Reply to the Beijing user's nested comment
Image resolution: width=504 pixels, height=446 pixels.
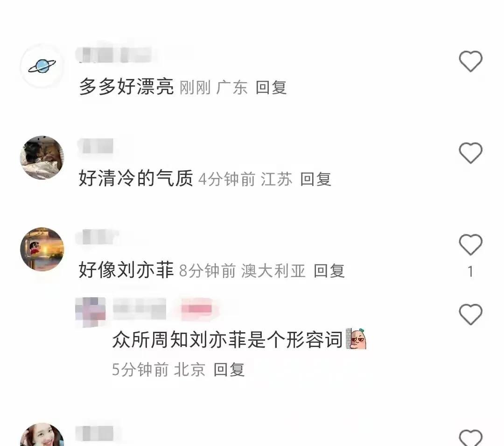[229, 369]
